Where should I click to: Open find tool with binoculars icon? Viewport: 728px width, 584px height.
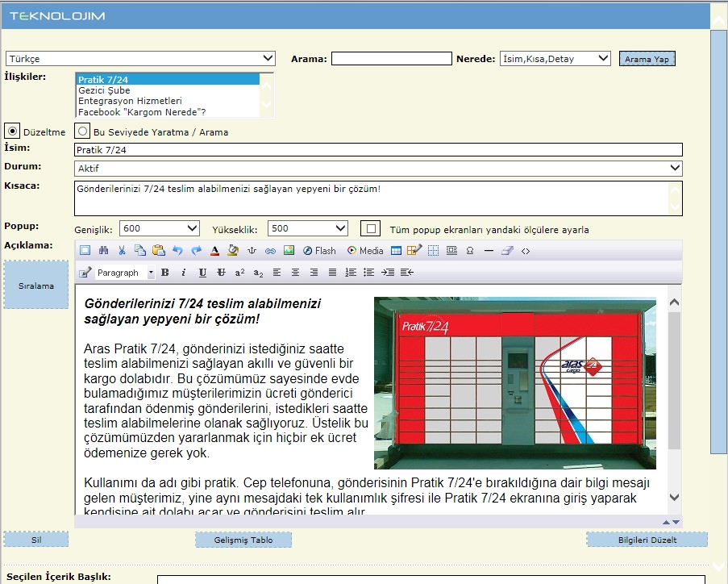point(103,251)
